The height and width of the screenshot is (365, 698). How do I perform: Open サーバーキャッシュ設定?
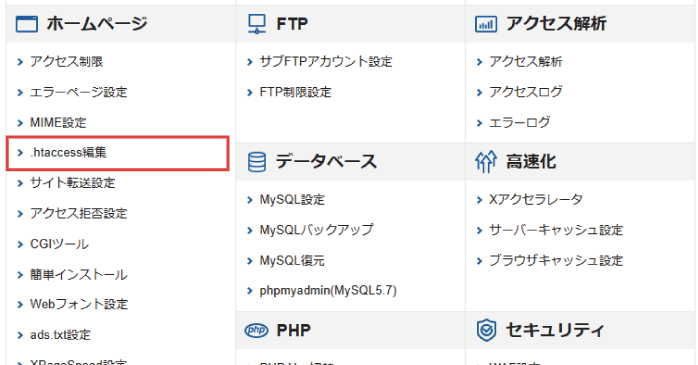point(556,230)
